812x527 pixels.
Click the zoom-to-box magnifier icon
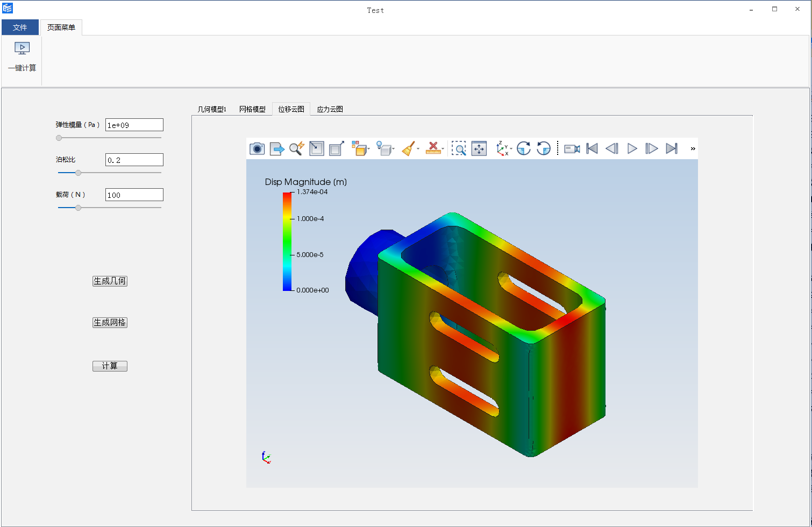coord(459,148)
